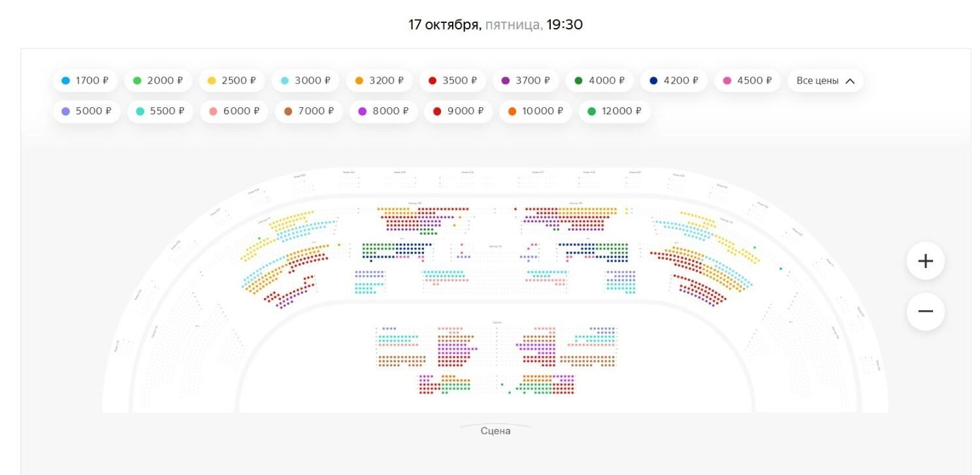980x475 pixels.
Task: Click the 3500 ₽ price filter
Action: click(x=452, y=81)
